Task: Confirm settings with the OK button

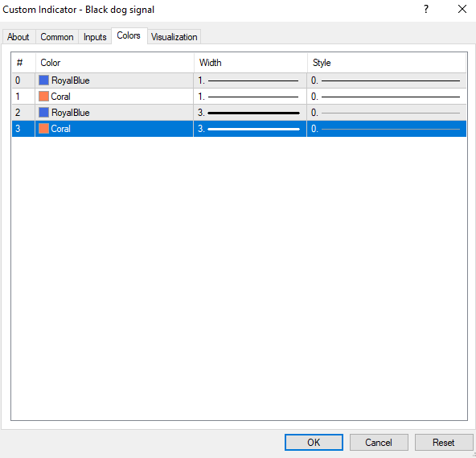Action: (x=314, y=442)
